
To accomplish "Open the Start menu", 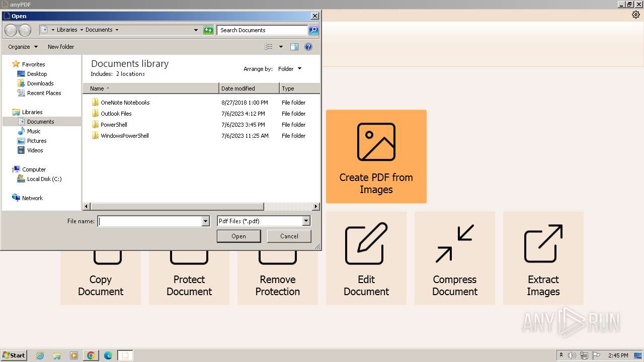I will point(14,355).
